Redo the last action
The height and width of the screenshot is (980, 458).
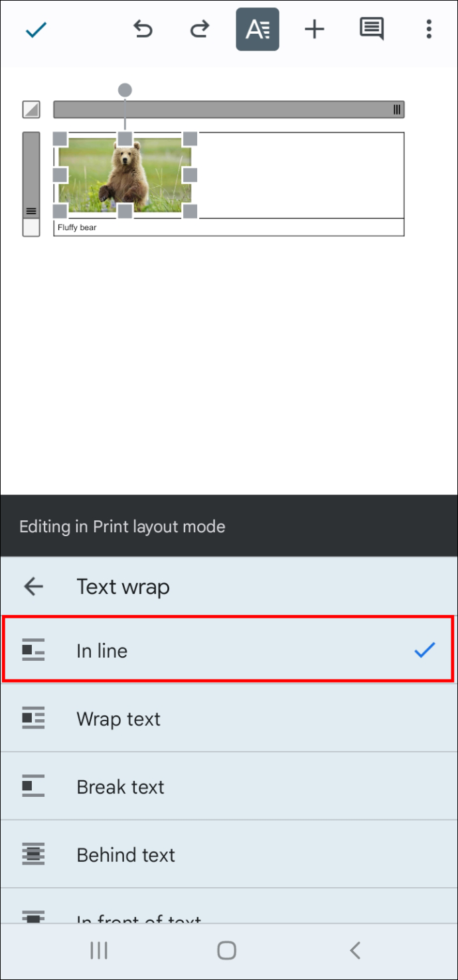[x=200, y=29]
